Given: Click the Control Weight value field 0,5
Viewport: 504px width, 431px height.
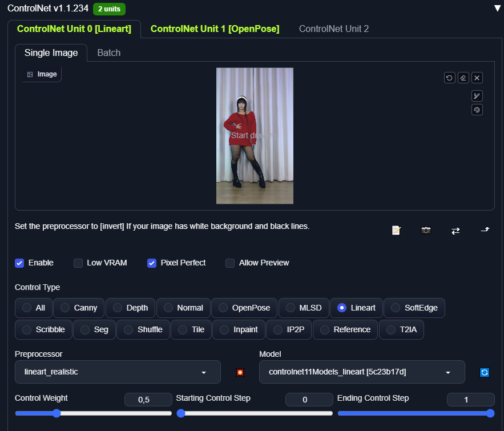Looking at the screenshot, I should [x=148, y=400].
